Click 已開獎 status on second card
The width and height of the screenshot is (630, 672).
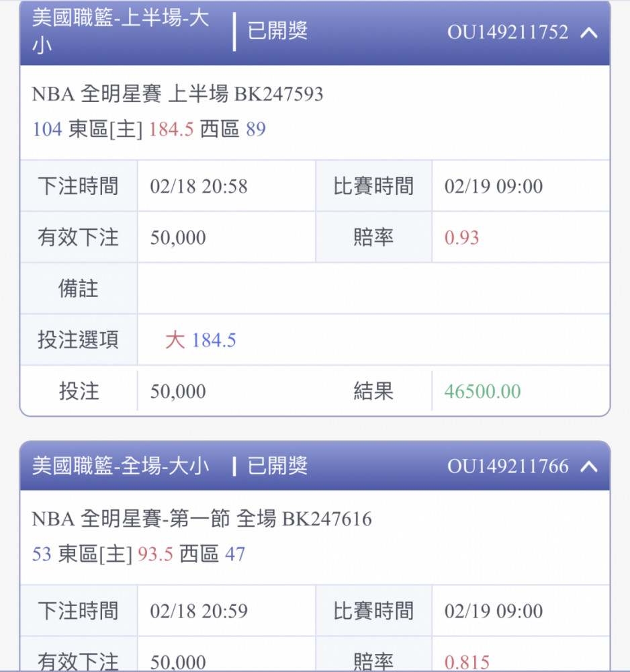(277, 466)
